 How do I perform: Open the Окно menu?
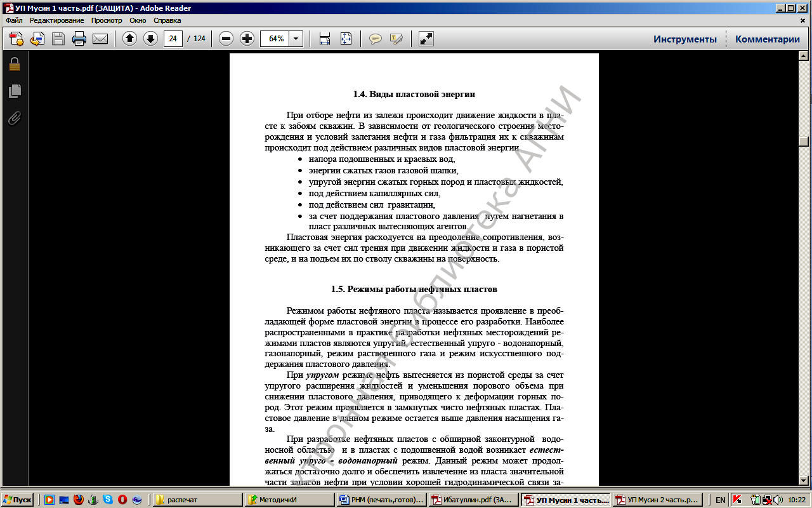point(138,20)
